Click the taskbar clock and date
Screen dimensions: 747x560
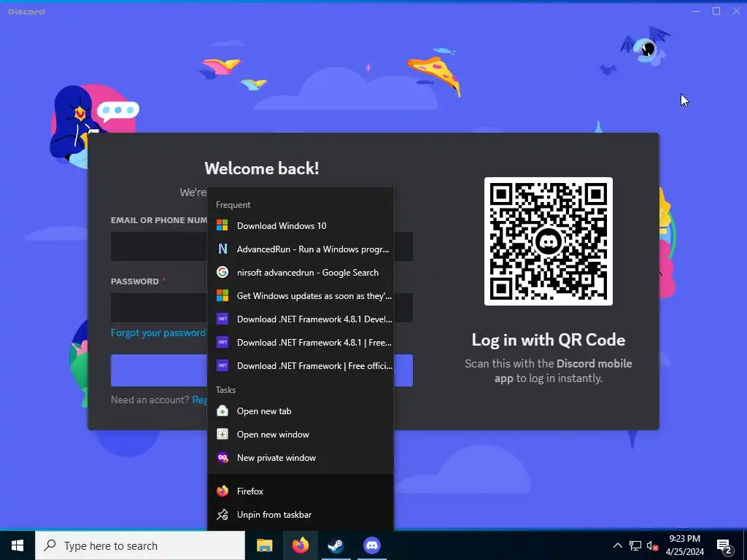pyautogui.click(x=684, y=545)
